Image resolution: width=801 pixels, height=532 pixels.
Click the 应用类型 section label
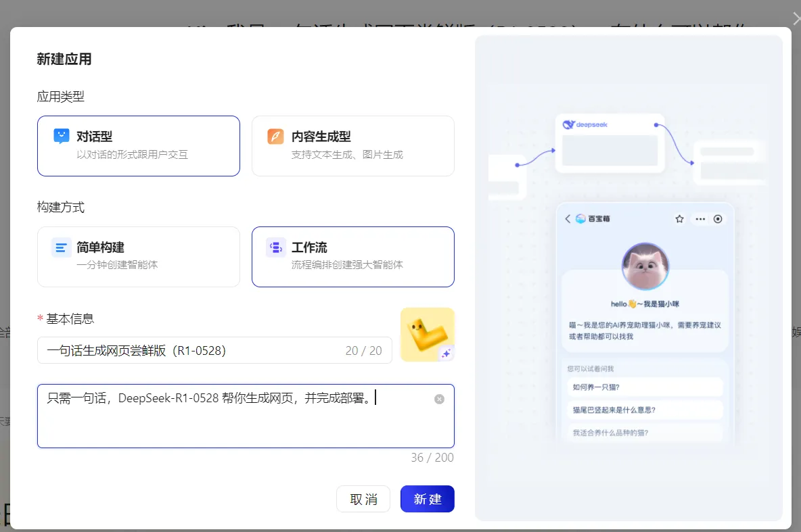coord(60,97)
